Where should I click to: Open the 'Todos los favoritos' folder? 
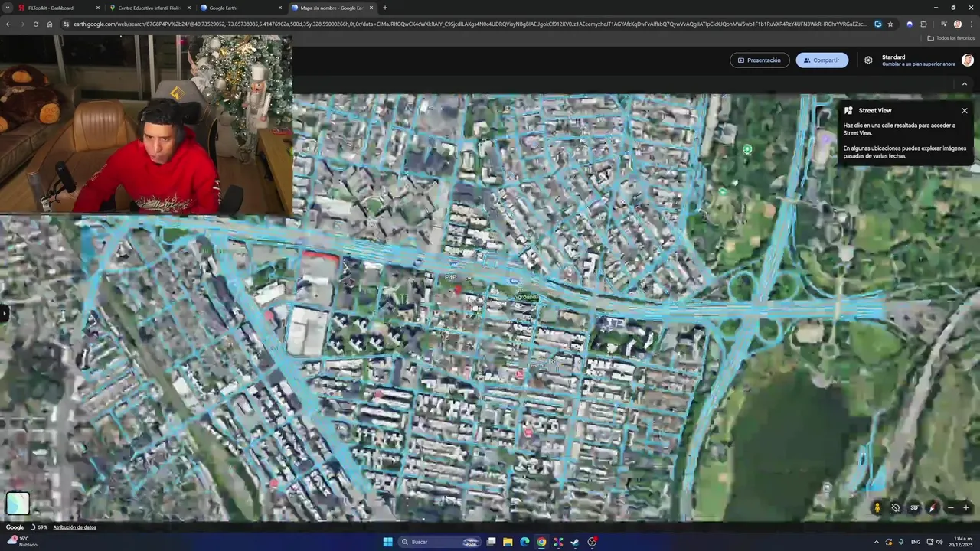point(950,37)
